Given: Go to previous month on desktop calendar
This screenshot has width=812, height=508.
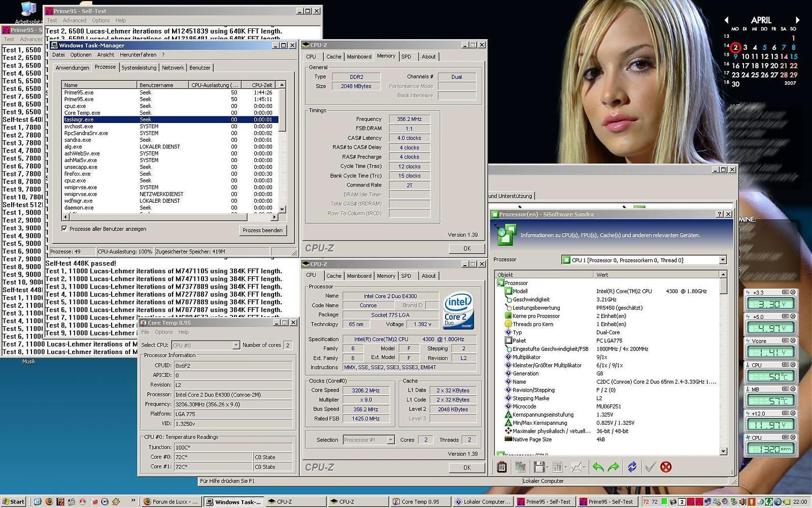Looking at the screenshot, I should (x=726, y=20).
